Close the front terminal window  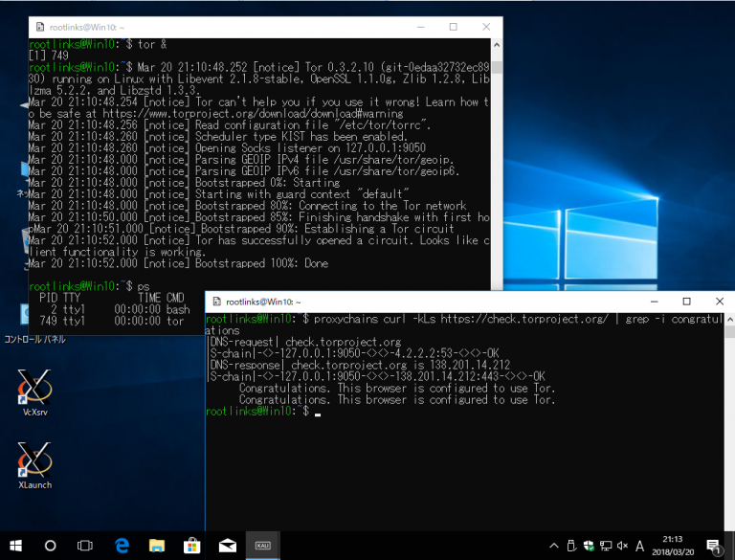click(x=720, y=302)
